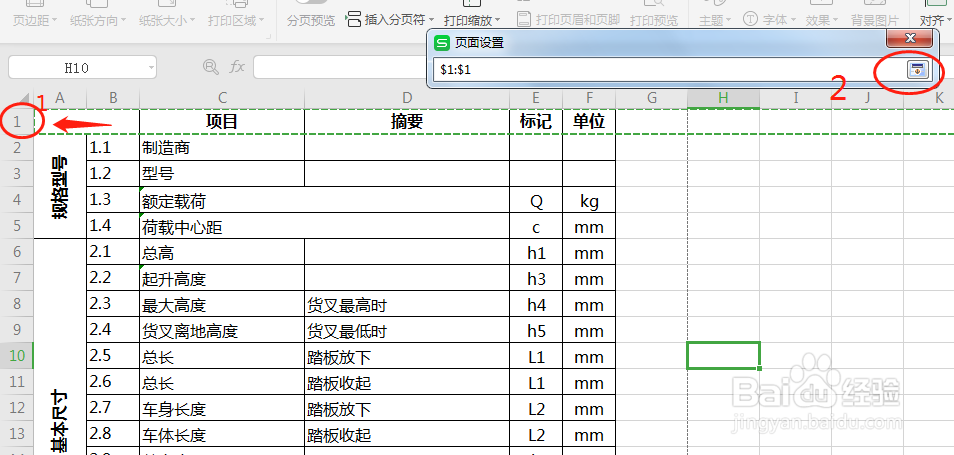Open the 主题 theme dropdown
The height and width of the screenshot is (455, 954).
pyautogui.click(x=714, y=20)
